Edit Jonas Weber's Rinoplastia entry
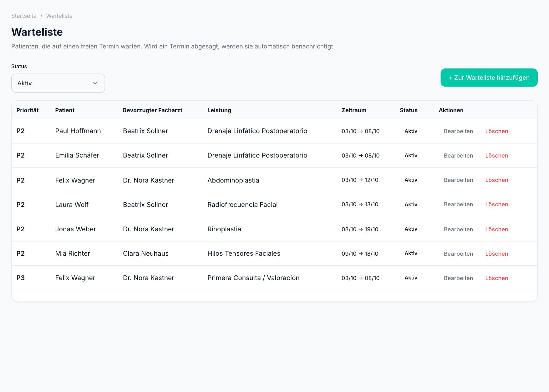 pyautogui.click(x=458, y=229)
